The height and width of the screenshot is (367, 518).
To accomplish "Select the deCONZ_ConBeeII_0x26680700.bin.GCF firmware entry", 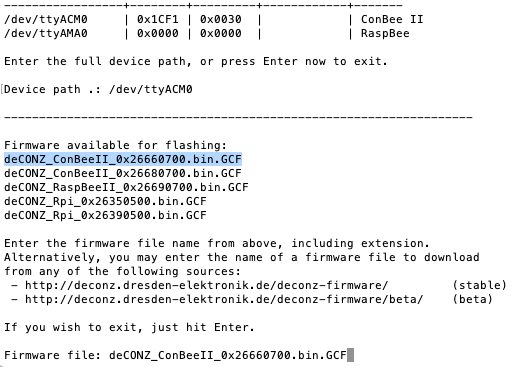I will point(123,173).
